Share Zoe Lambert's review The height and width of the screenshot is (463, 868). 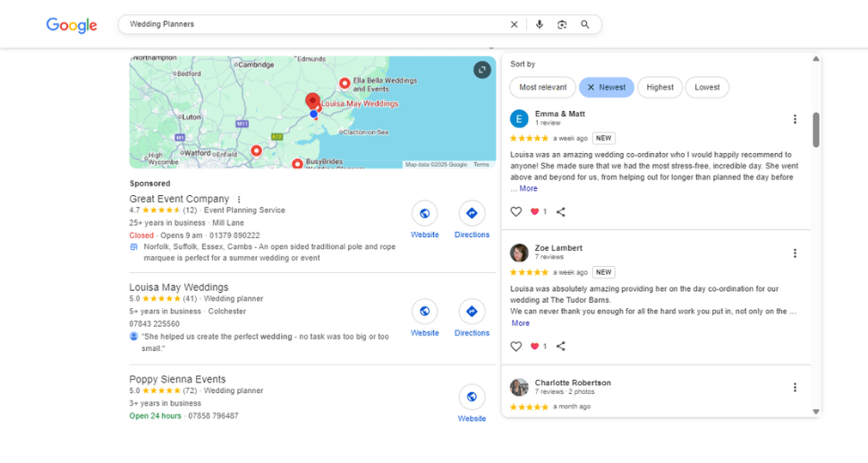point(561,347)
